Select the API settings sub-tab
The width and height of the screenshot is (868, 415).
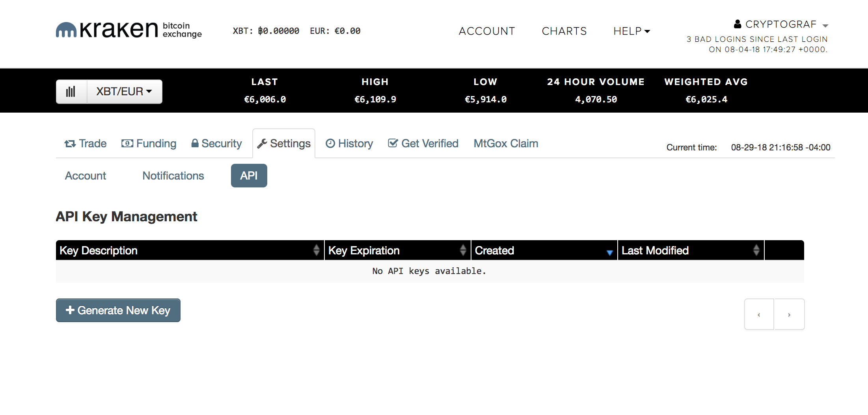click(x=249, y=176)
